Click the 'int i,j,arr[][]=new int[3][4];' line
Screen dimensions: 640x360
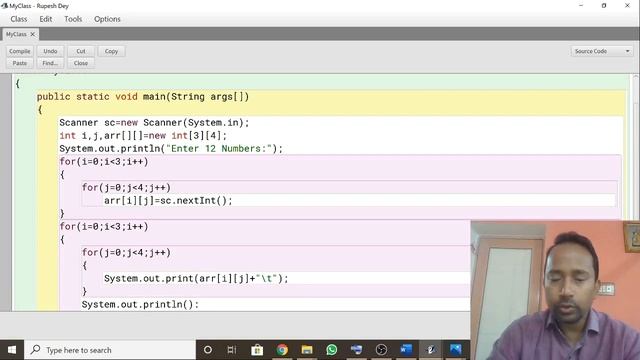click(143, 136)
